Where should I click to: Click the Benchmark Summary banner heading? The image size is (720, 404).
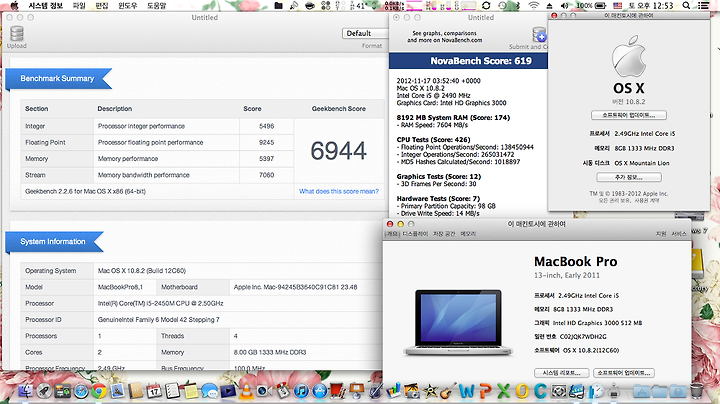pos(57,79)
